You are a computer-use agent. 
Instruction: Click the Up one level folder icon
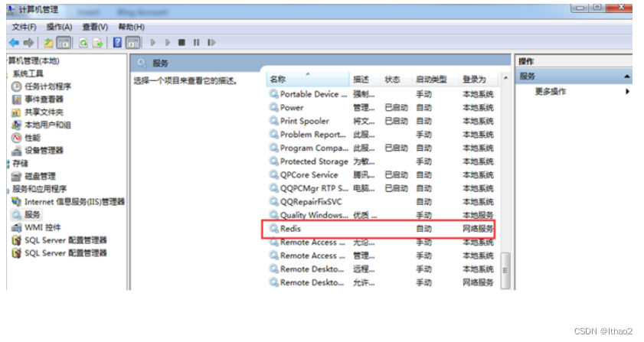pos(48,43)
